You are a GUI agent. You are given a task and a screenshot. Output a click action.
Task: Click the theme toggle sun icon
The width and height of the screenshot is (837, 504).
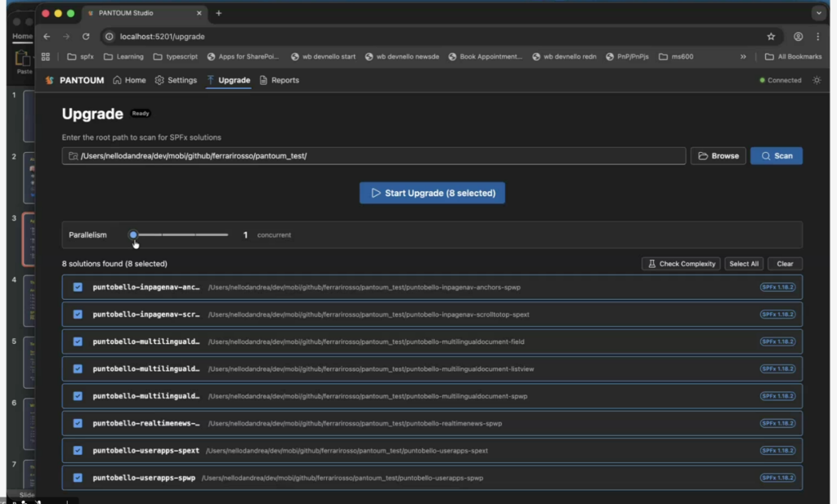pos(816,80)
